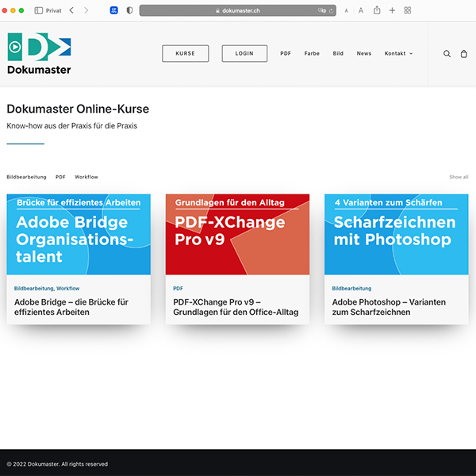Click Bildbearbeitung tag under Photoshop card
This screenshot has width=476, height=476.
(351, 289)
